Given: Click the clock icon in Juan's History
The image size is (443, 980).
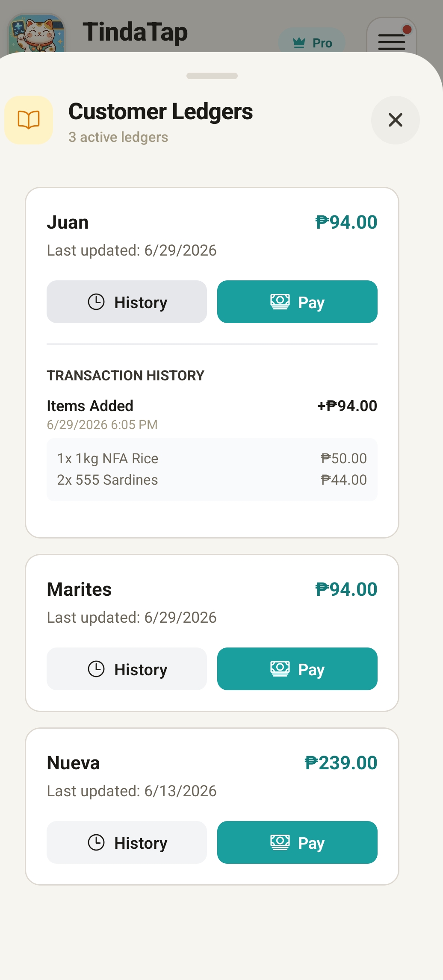Looking at the screenshot, I should [x=96, y=302].
